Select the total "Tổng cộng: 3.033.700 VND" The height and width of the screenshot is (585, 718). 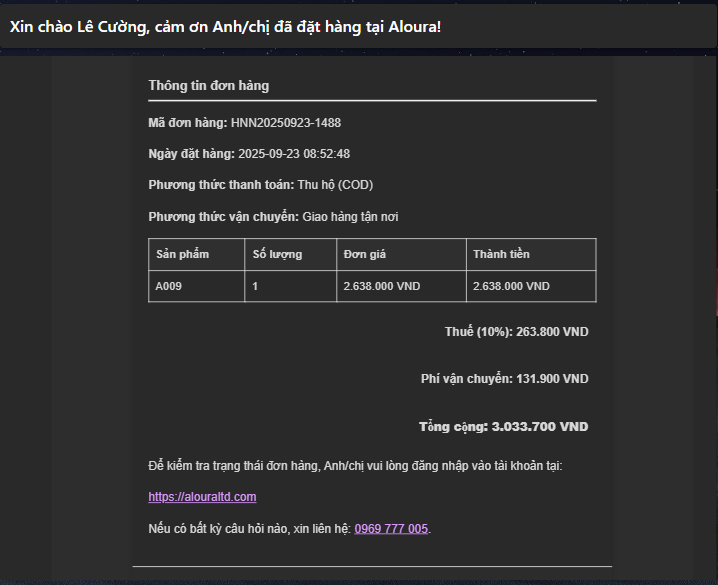coord(503,427)
